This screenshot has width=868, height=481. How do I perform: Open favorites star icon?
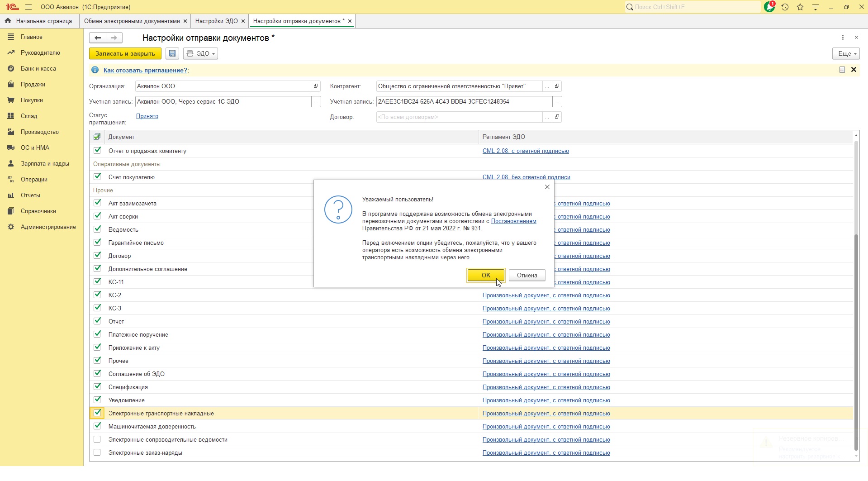pyautogui.click(x=800, y=7)
